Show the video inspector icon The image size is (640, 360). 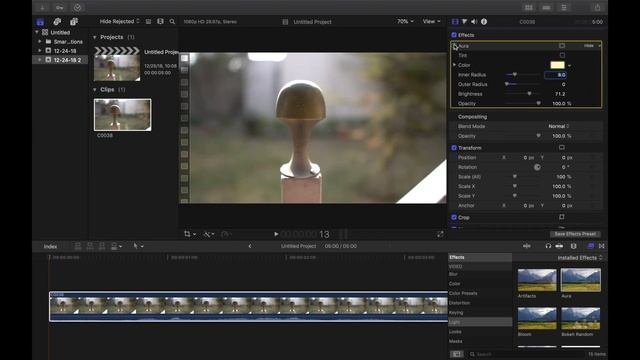(455, 22)
